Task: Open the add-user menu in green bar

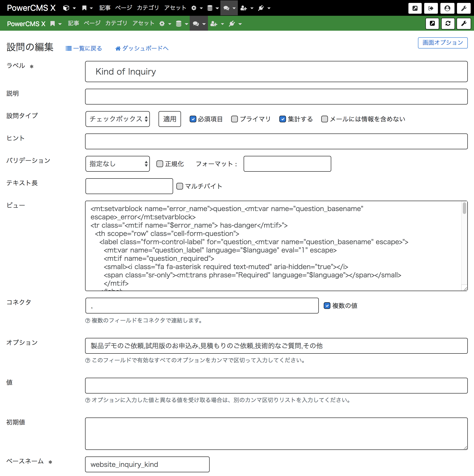Action: coord(217,24)
